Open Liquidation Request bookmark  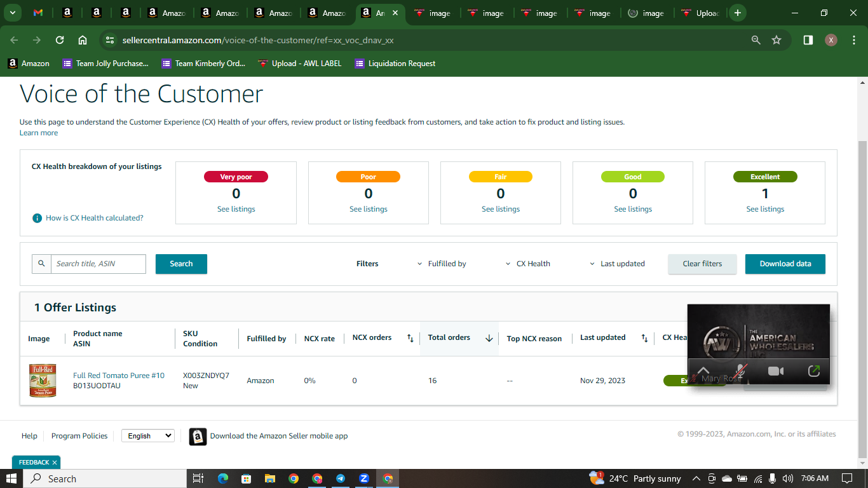pos(395,64)
